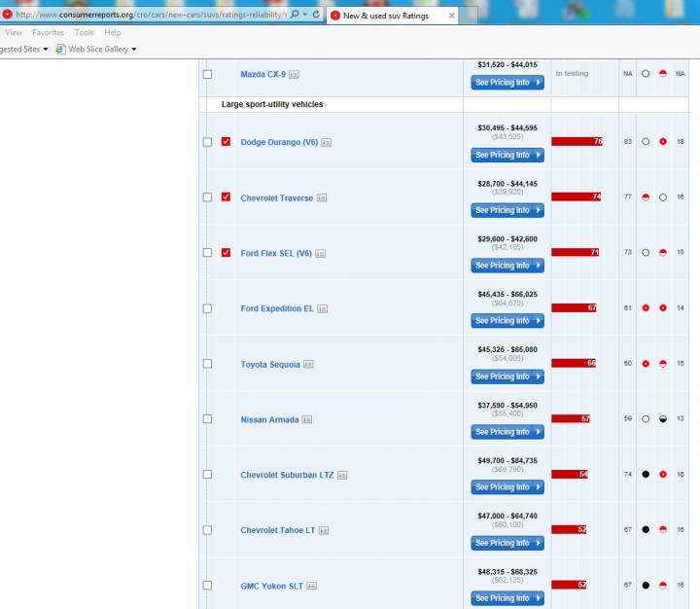This screenshot has height=609, width=700.
Task: Click the Ford Flex SEL (V6) model link
Action: (x=276, y=253)
